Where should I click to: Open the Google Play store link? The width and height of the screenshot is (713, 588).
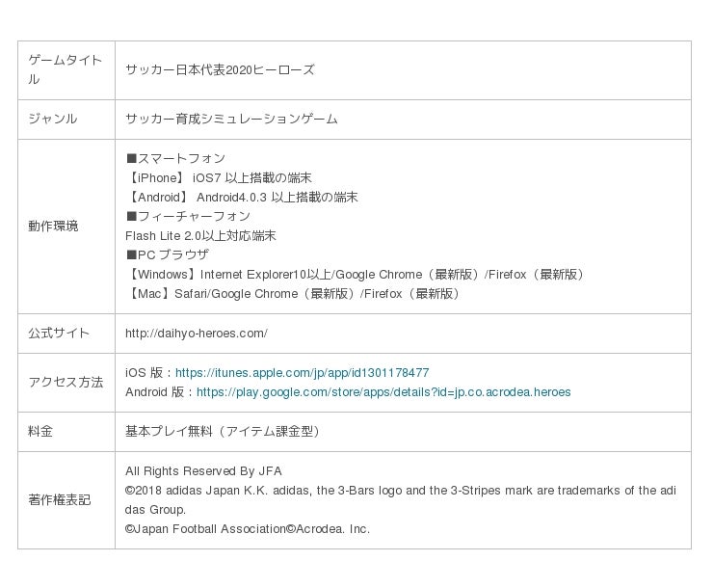pyautogui.click(x=383, y=392)
